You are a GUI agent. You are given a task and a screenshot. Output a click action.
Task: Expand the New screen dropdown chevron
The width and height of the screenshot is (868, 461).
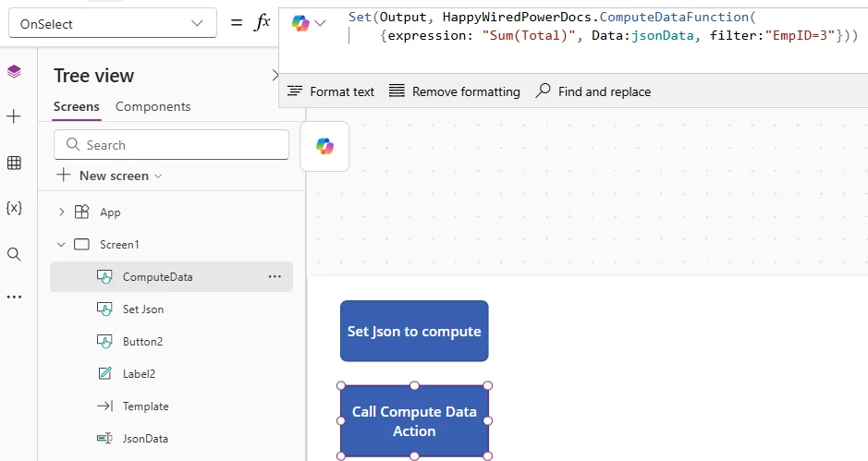point(158,176)
